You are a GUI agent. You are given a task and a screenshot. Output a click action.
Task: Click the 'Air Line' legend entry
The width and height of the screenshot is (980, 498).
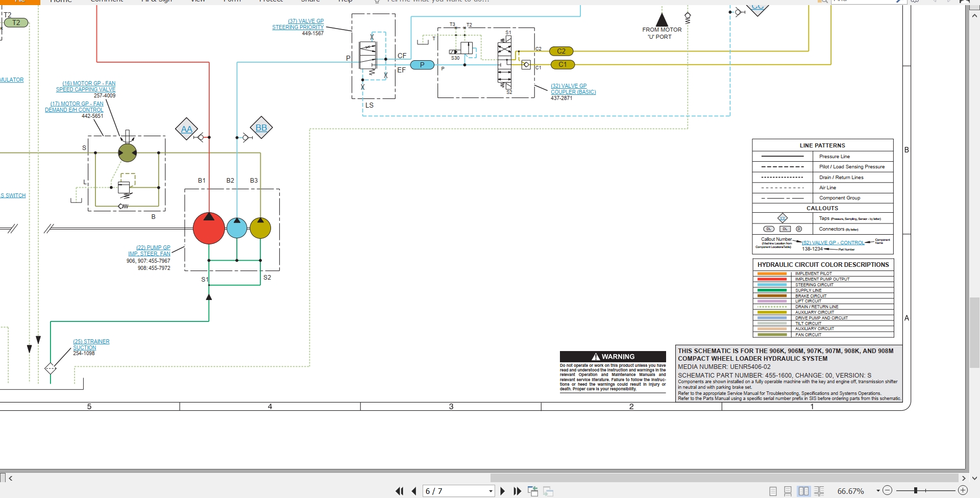[x=827, y=188]
